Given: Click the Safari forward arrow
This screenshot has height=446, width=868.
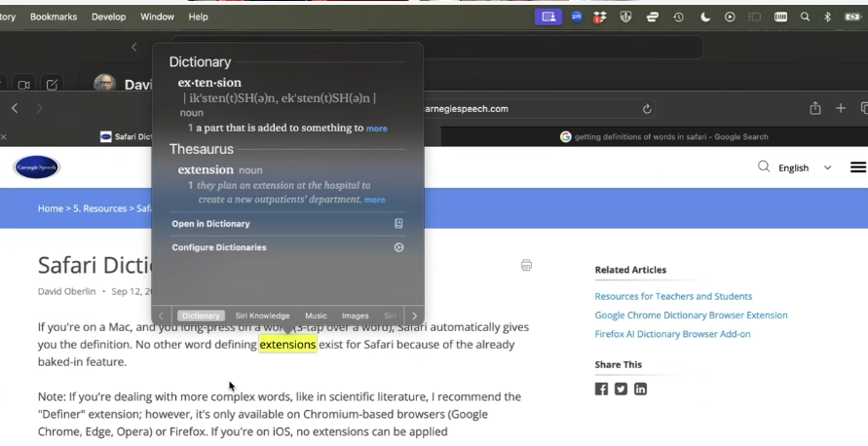Looking at the screenshot, I should (39, 108).
